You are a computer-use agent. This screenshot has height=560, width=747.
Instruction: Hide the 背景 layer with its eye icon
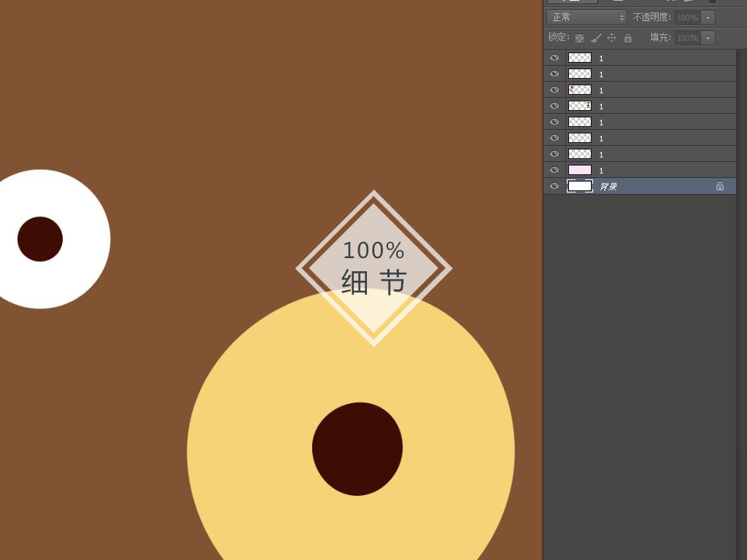point(554,186)
